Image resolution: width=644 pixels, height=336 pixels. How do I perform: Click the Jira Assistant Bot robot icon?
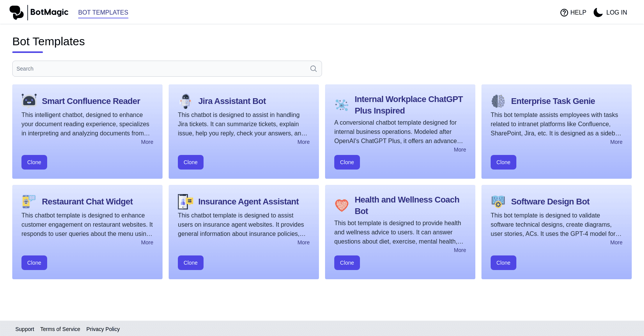click(186, 101)
